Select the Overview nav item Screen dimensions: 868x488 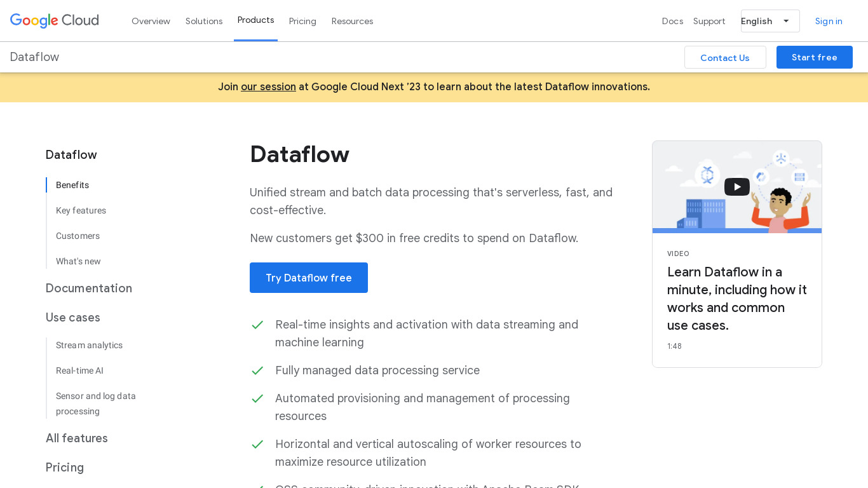click(x=151, y=21)
